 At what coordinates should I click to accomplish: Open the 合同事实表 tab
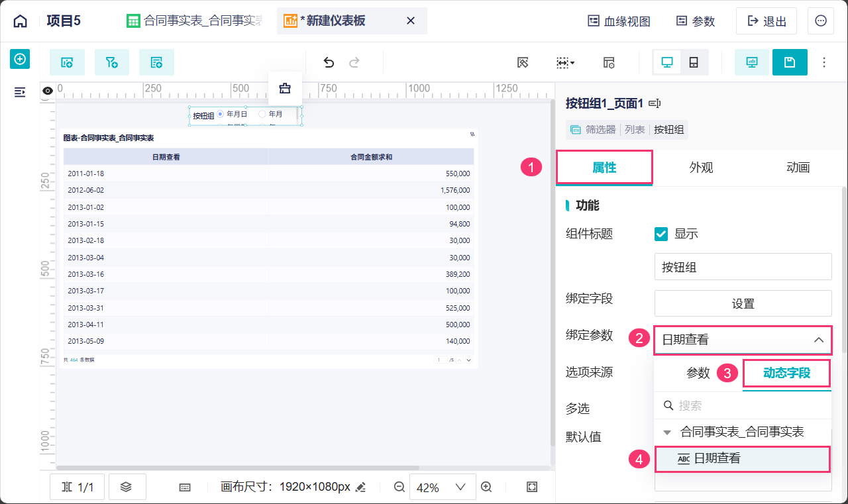pos(195,21)
